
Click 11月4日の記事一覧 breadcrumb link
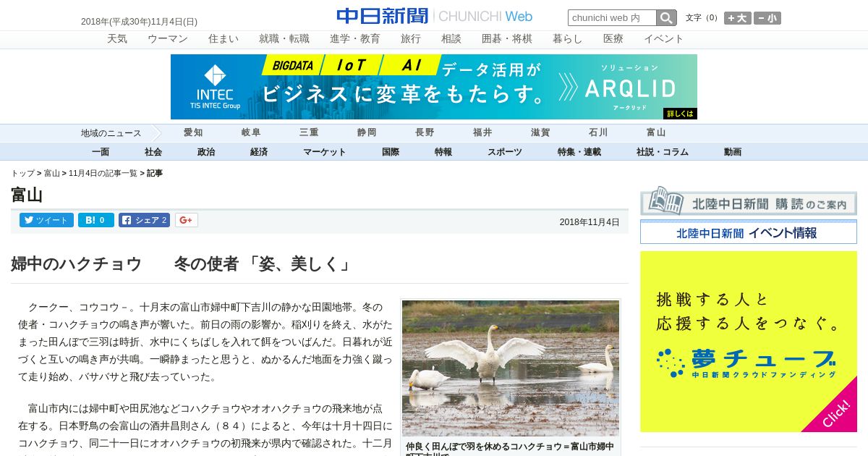[x=103, y=174]
